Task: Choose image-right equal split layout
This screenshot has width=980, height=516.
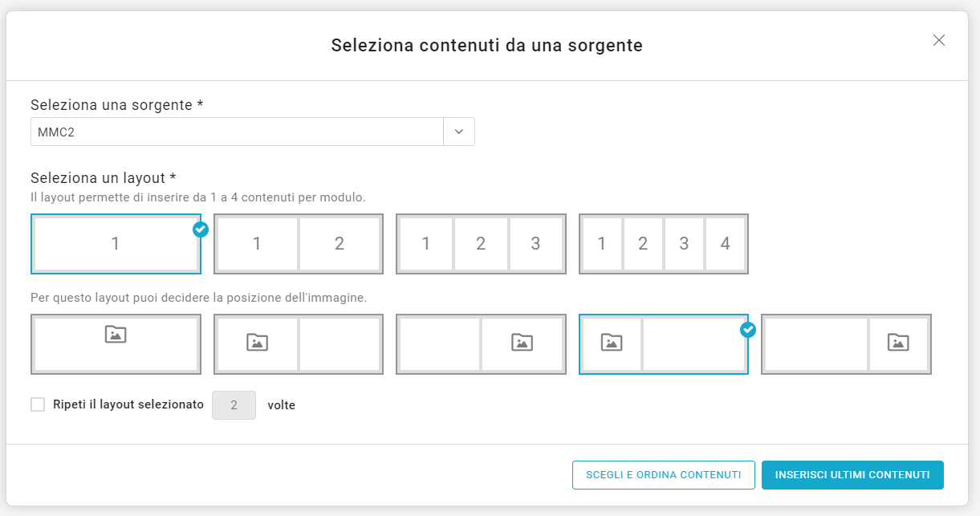Action: click(x=481, y=344)
